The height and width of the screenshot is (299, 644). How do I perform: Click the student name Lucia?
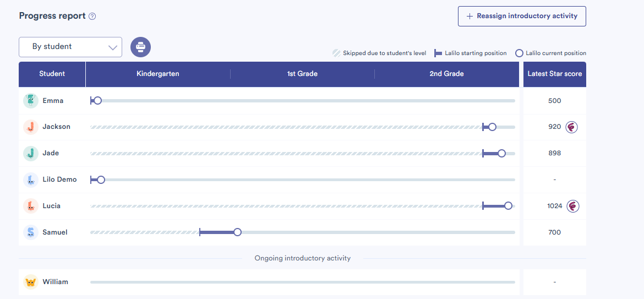tap(51, 206)
